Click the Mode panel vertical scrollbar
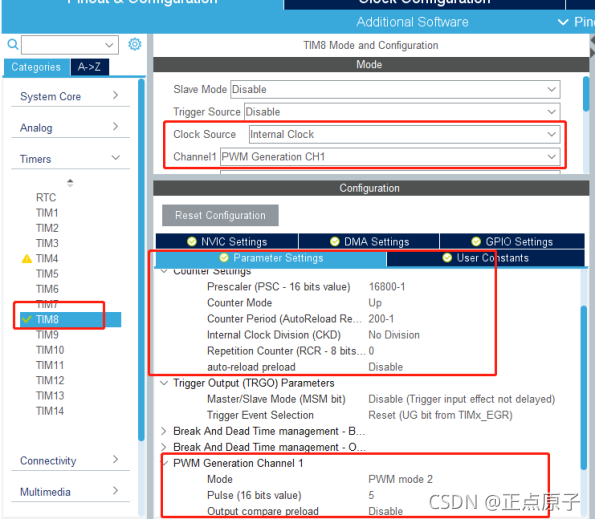The width and height of the screenshot is (595, 520). click(x=586, y=94)
